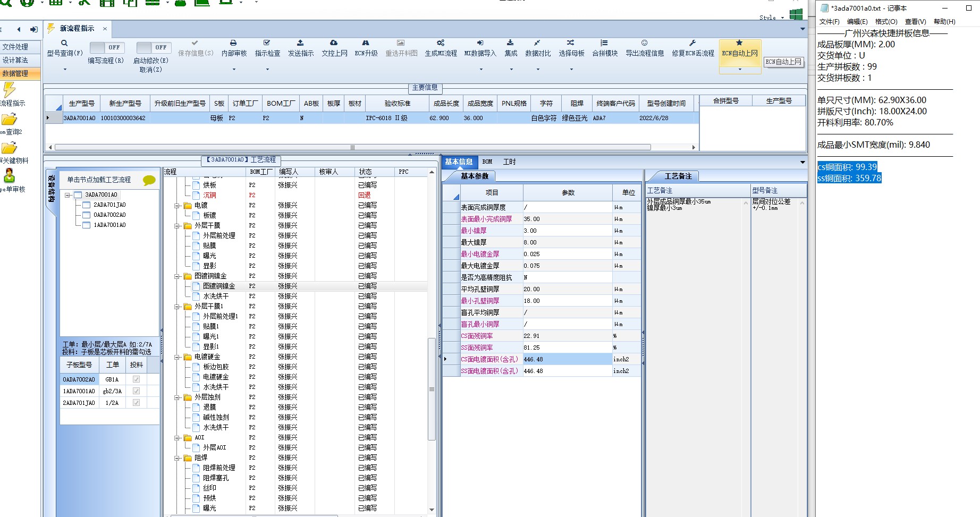980x517 pixels.
Task: Click the 合拼模块 list icon
Action: tap(604, 43)
